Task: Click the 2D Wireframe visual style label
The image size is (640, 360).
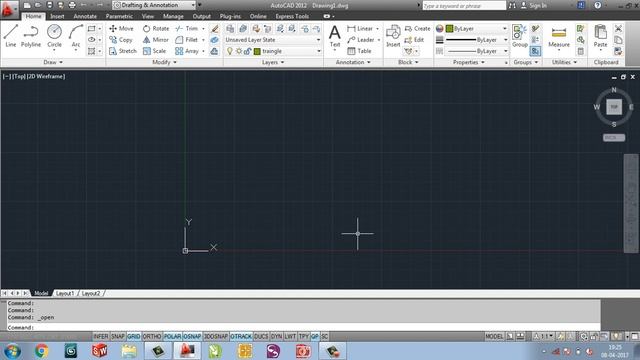Action: pyautogui.click(x=46, y=76)
